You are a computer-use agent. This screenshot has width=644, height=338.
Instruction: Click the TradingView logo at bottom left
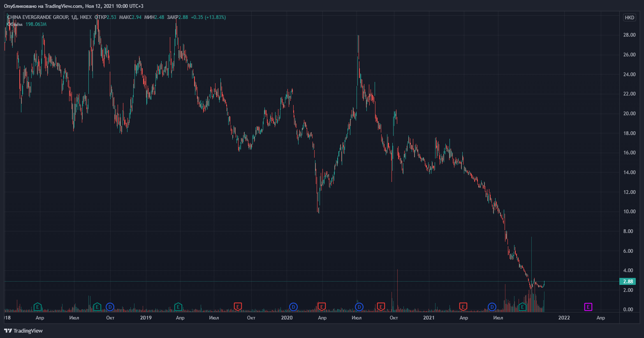tap(23, 331)
